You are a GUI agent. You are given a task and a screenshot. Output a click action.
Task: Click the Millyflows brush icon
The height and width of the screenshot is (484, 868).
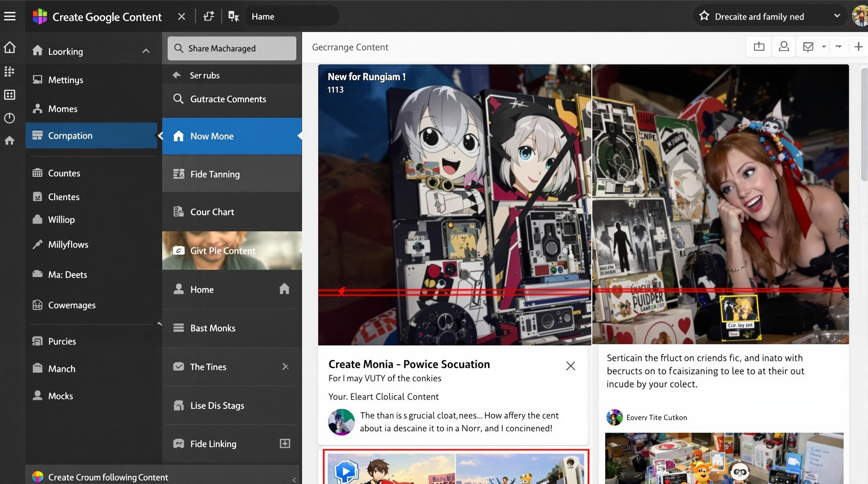point(38,244)
